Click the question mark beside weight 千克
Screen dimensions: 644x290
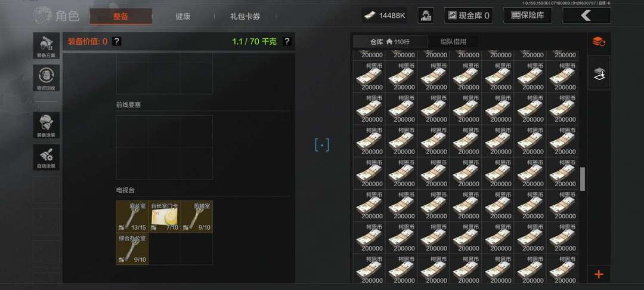tap(287, 42)
